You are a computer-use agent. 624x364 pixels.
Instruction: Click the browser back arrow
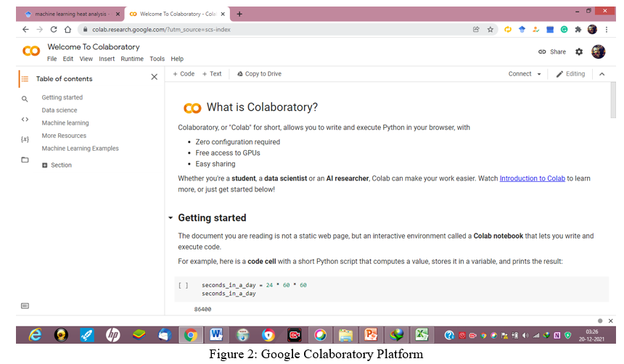click(25, 30)
